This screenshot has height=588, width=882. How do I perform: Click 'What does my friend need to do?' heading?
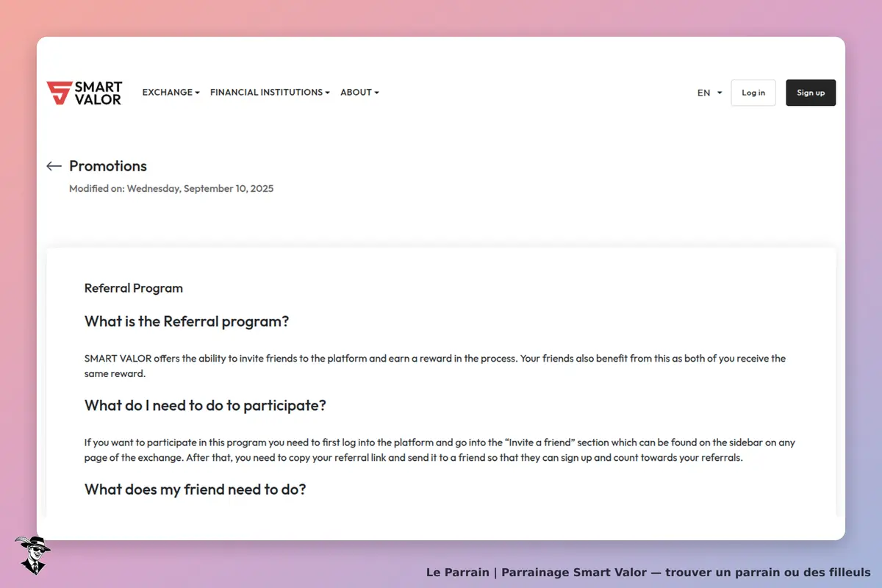pyautogui.click(x=196, y=490)
